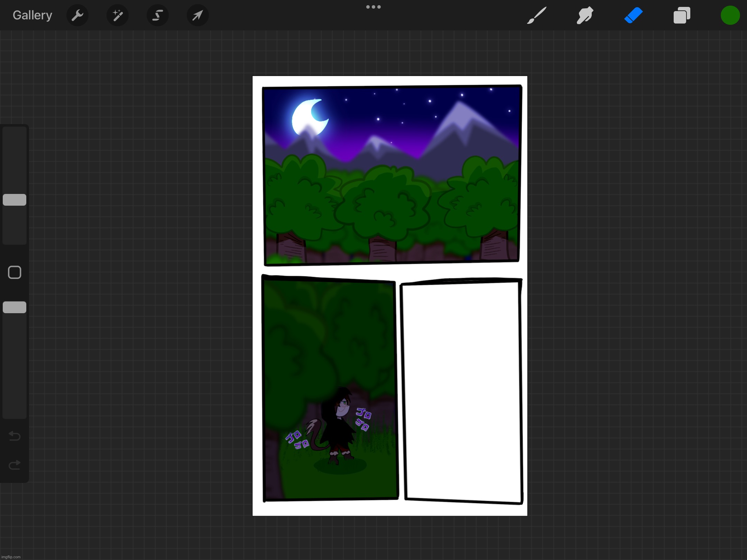
Task: Return to the Gallery
Action: pos(32,15)
